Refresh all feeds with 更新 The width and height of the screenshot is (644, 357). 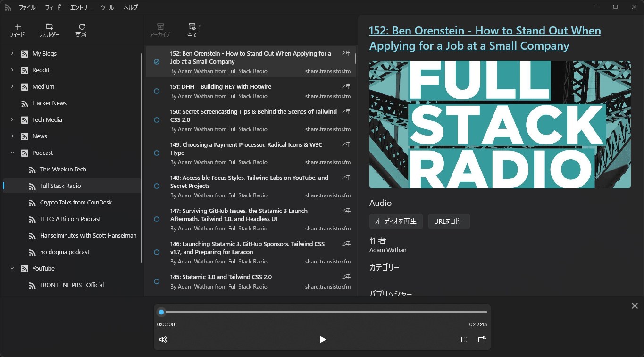coord(81,30)
